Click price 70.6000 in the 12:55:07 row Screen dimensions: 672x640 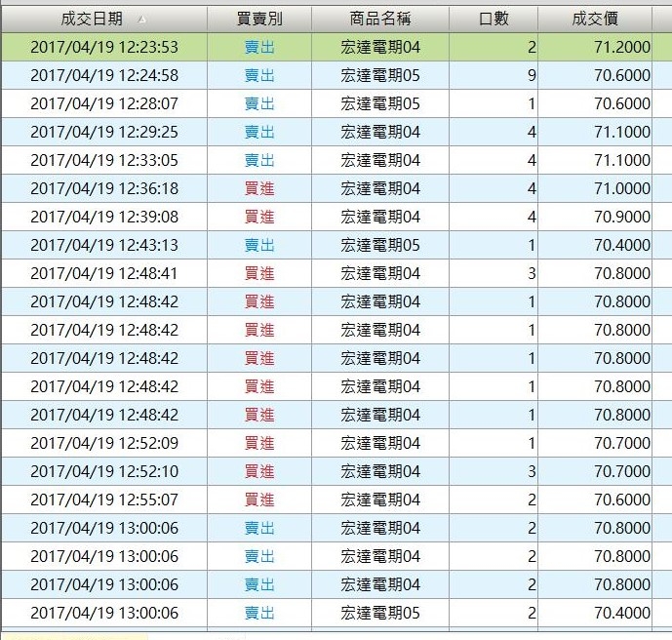(622, 500)
